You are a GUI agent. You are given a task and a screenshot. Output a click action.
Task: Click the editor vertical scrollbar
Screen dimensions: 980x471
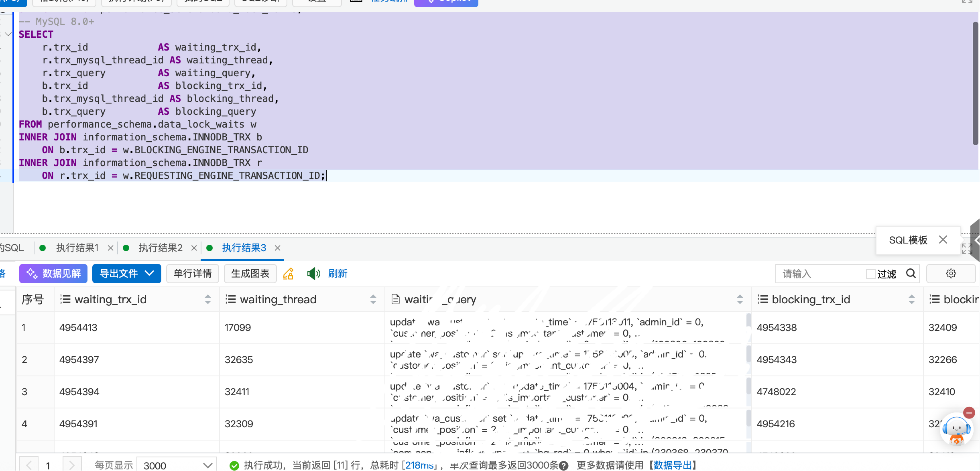[975, 84]
